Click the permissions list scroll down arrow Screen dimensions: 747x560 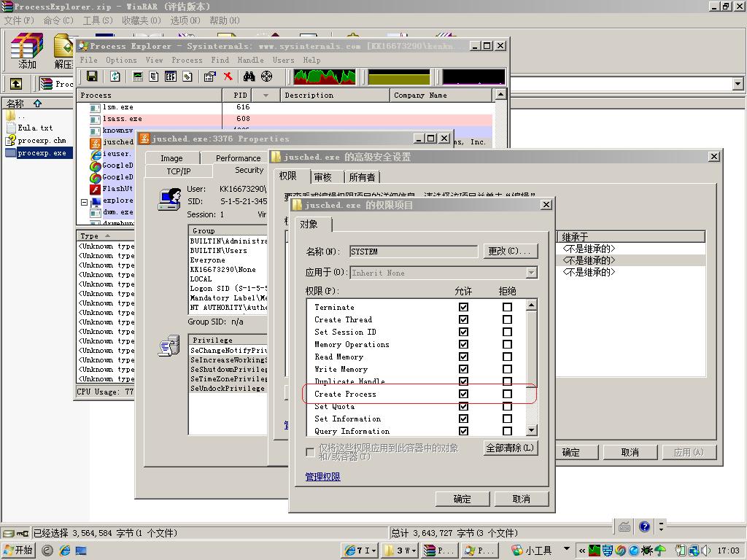pos(531,430)
